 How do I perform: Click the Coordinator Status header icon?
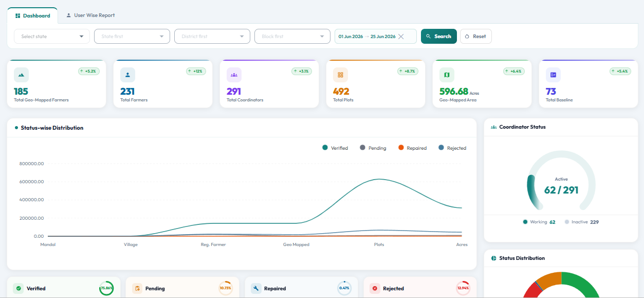click(493, 127)
